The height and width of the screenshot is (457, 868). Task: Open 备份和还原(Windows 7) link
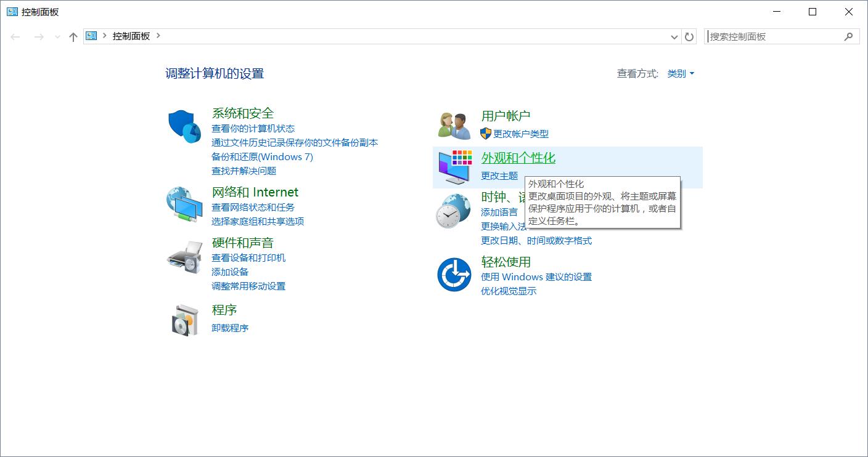tap(263, 156)
